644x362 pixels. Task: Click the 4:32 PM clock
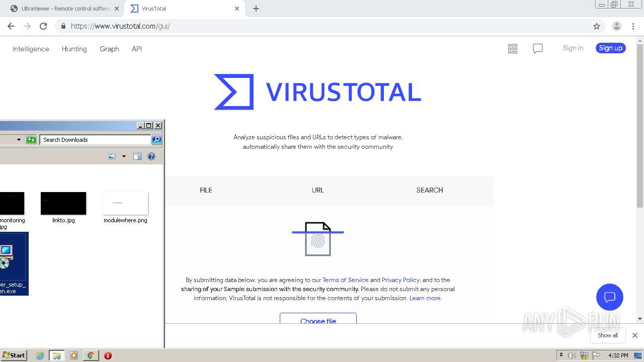pyautogui.click(x=618, y=355)
